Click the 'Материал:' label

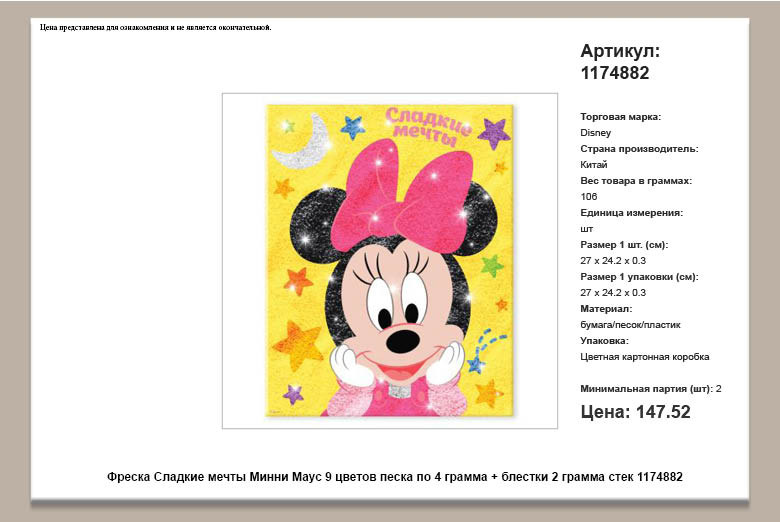(x=606, y=309)
